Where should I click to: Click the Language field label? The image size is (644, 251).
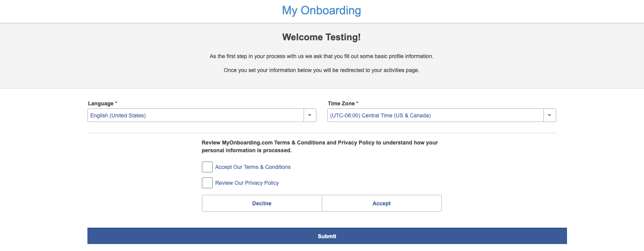pos(101,103)
